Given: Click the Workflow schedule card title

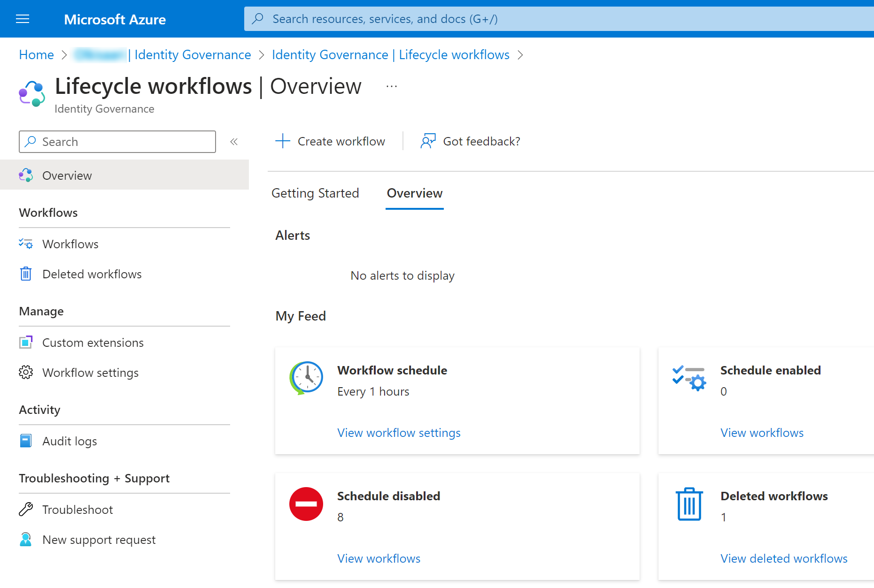Looking at the screenshot, I should [x=392, y=370].
